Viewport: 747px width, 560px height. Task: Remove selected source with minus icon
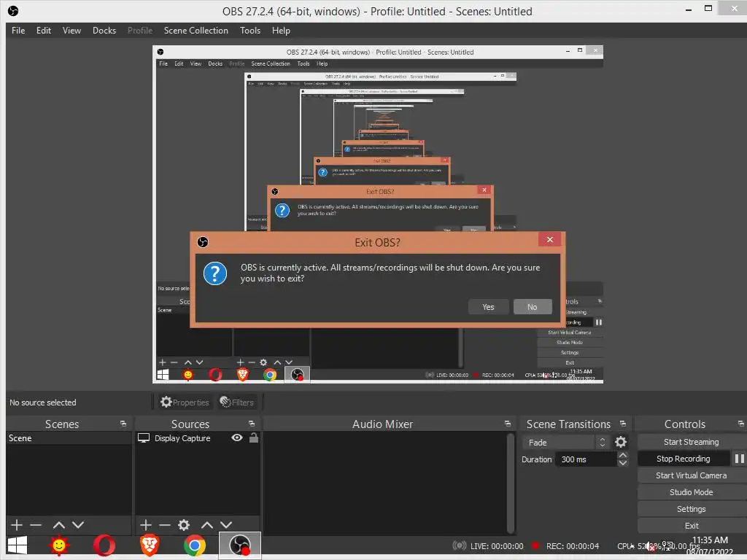coord(165,525)
